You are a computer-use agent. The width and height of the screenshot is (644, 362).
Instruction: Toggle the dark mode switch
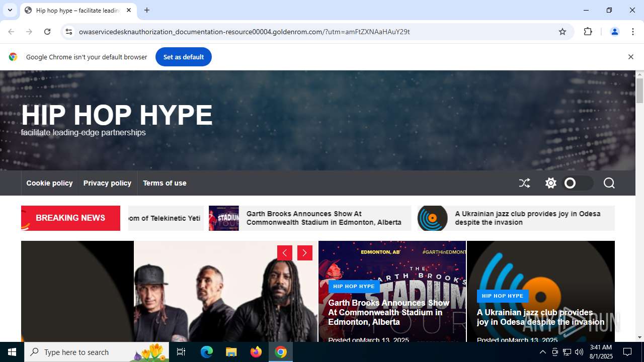[578, 183]
